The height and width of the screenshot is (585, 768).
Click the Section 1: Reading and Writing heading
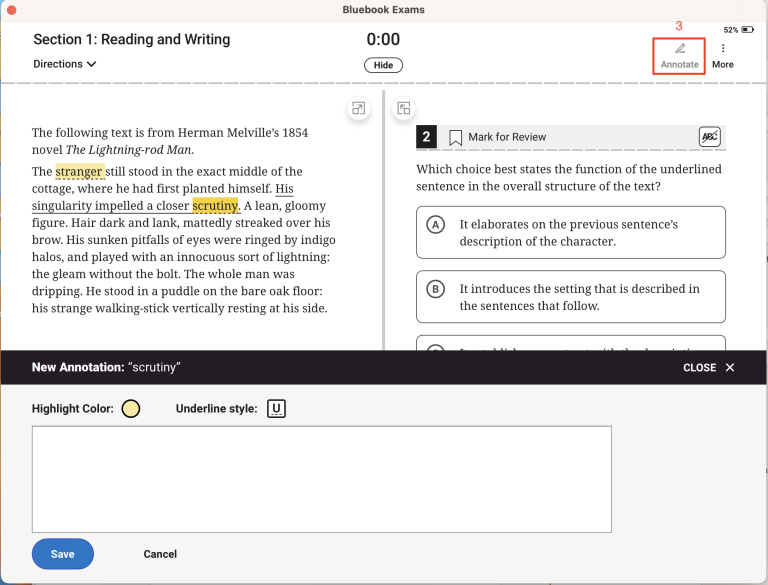point(132,39)
